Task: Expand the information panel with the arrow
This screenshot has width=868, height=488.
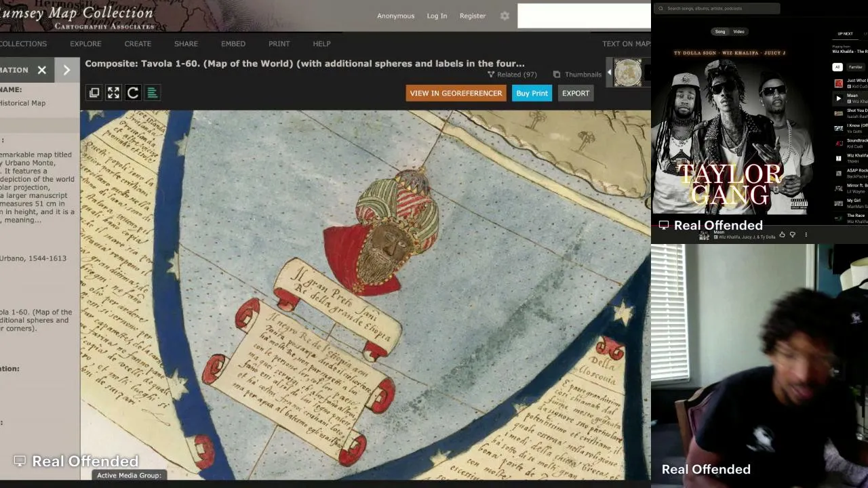Action: (66, 70)
